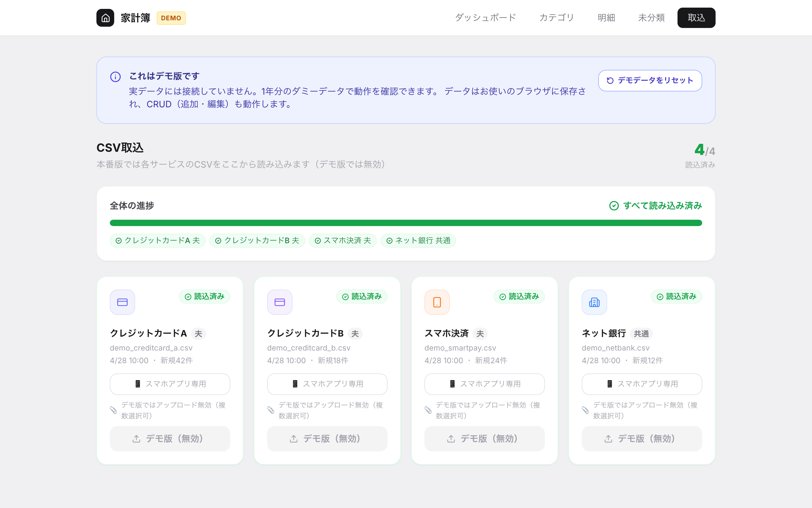The width and height of the screenshot is (812, 508).
Task: Click スマホアプリ専用 button for スマホ決済
Action: (485, 384)
